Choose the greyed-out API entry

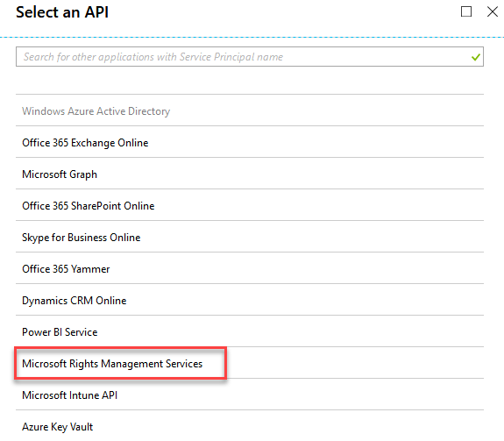(250, 110)
